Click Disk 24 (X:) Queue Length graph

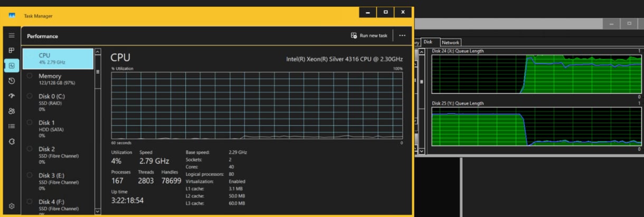tap(536, 73)
